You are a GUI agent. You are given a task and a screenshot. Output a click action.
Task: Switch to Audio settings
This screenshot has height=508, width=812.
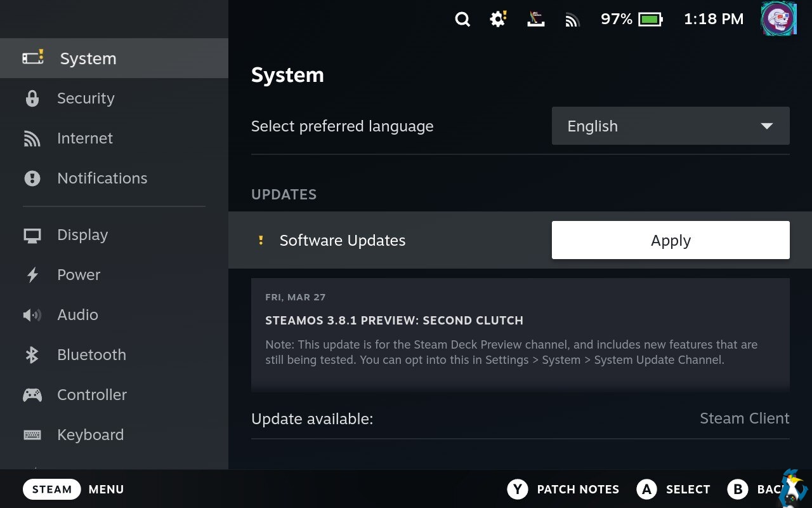77,315
